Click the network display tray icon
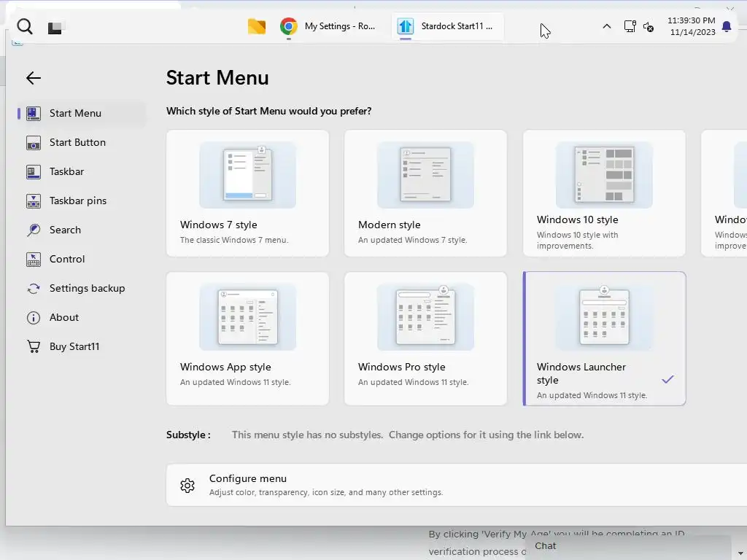747x560 pixels. [630, 26]
